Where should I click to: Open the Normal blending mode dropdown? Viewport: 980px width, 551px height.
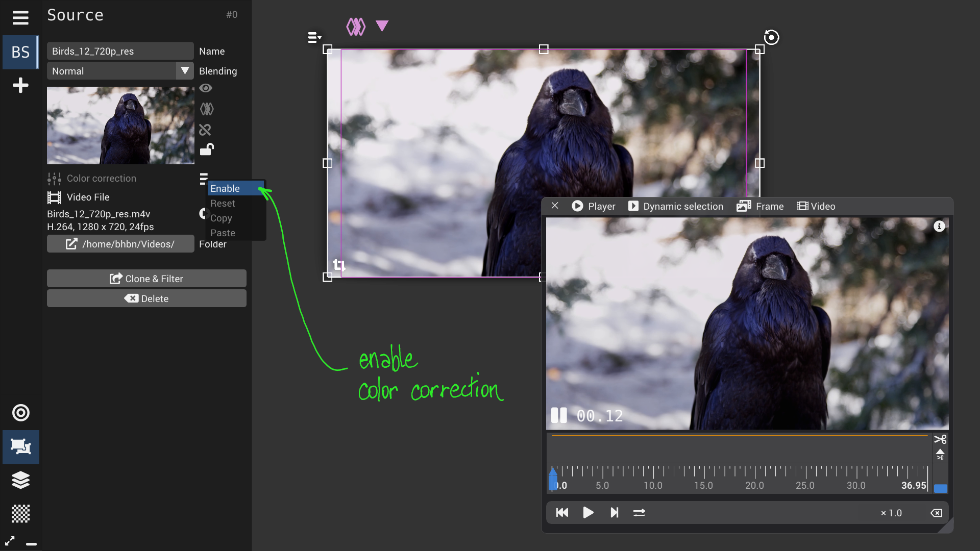pyautogui.click(x=120, y=71)
